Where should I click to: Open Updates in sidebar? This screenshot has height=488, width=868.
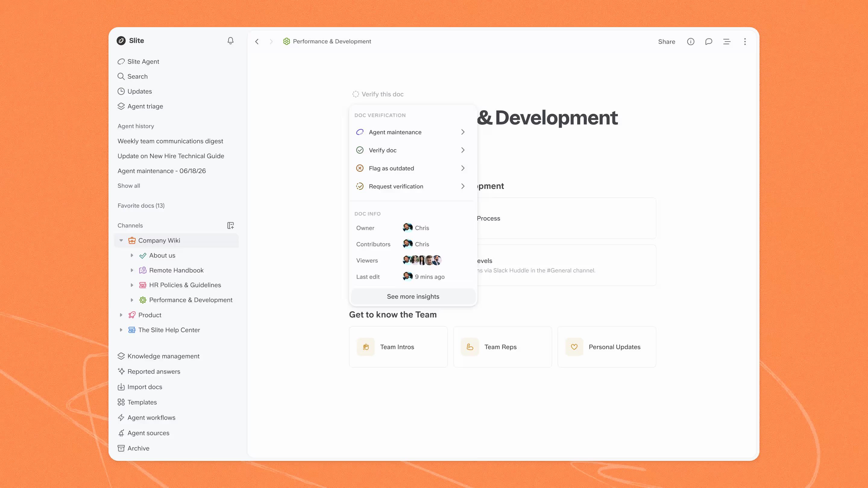(135, 91)
